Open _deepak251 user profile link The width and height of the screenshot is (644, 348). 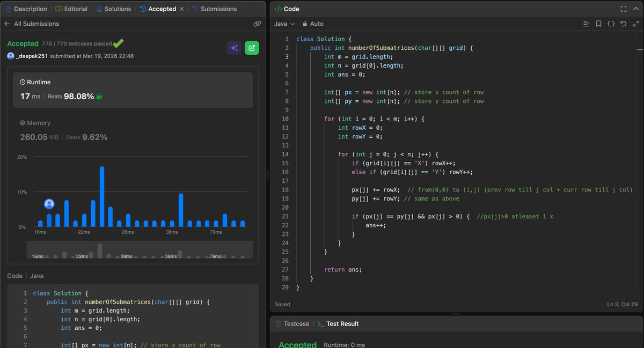pos(32,56)
